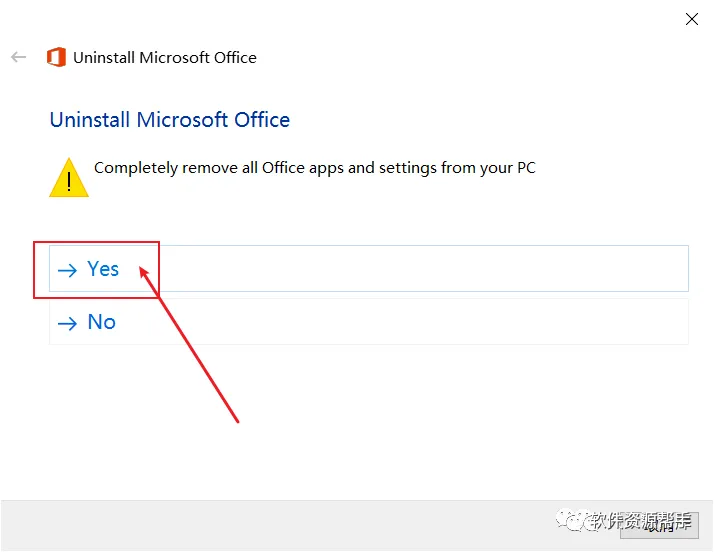Choose Yes to remove Office apps
Image resolution: width=714 pixels, height=552 pixels.
103,269
